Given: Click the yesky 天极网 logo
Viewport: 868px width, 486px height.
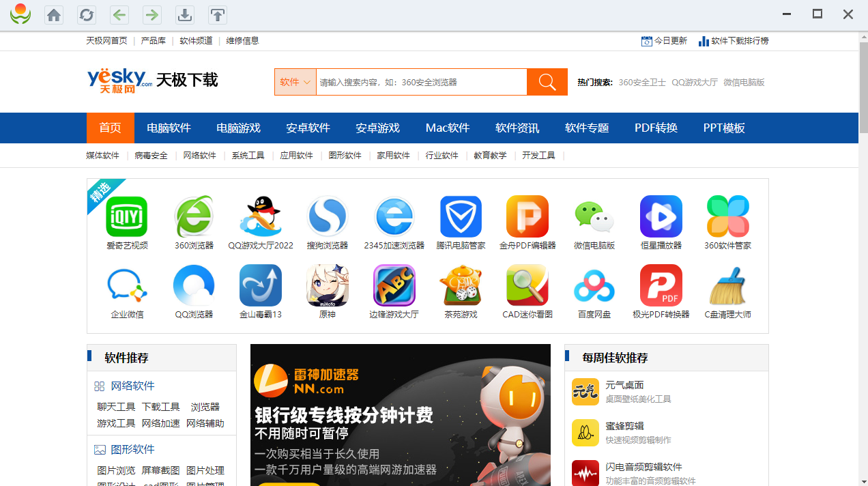Looking at the screenshot, I should click(120, 81).
